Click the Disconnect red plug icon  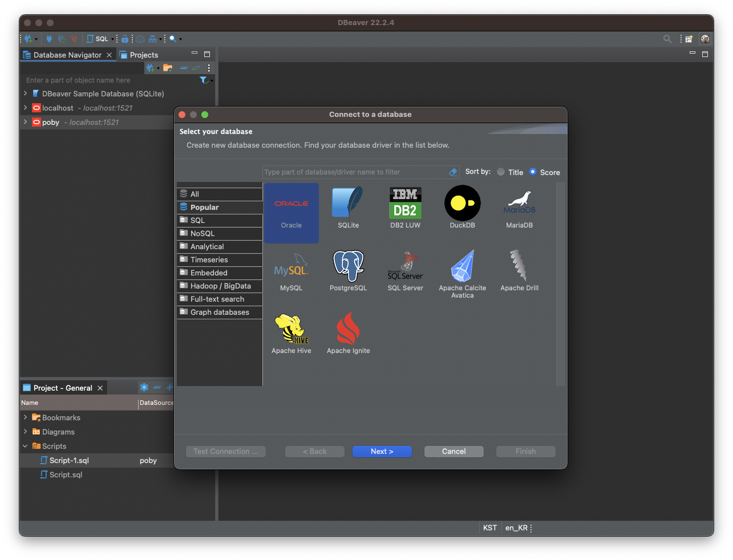pos(74,39)
